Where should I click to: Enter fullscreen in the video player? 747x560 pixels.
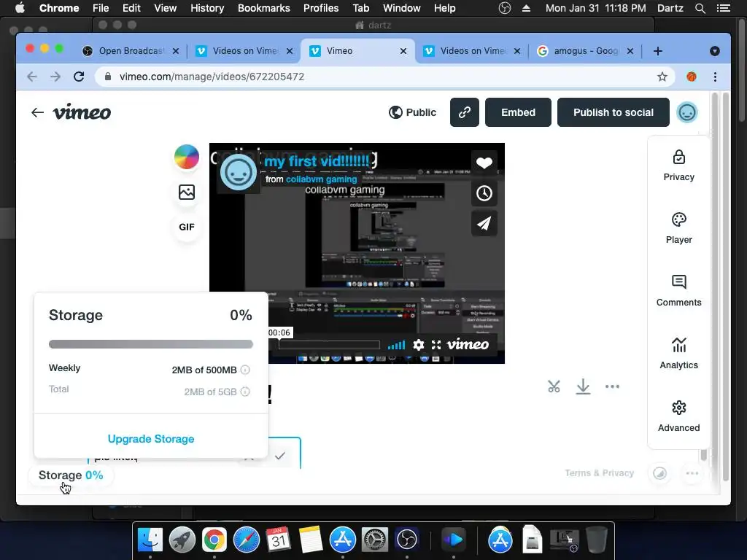point(436,345)
